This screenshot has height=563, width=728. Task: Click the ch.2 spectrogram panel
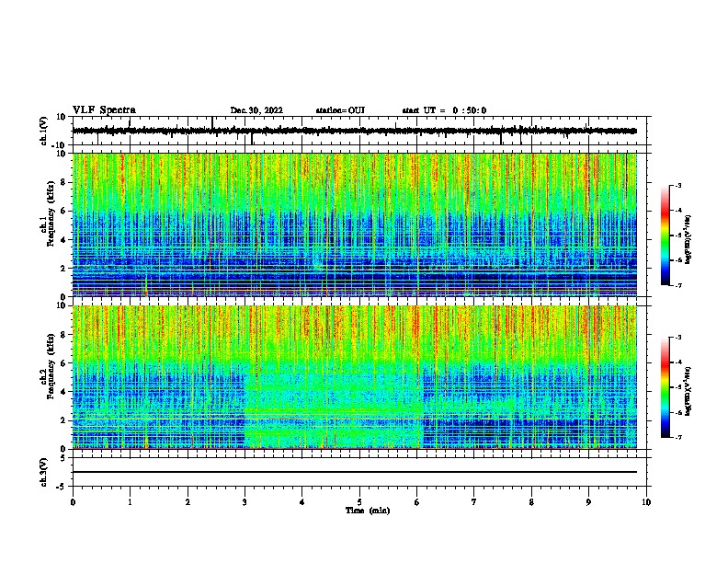point(355,377)
